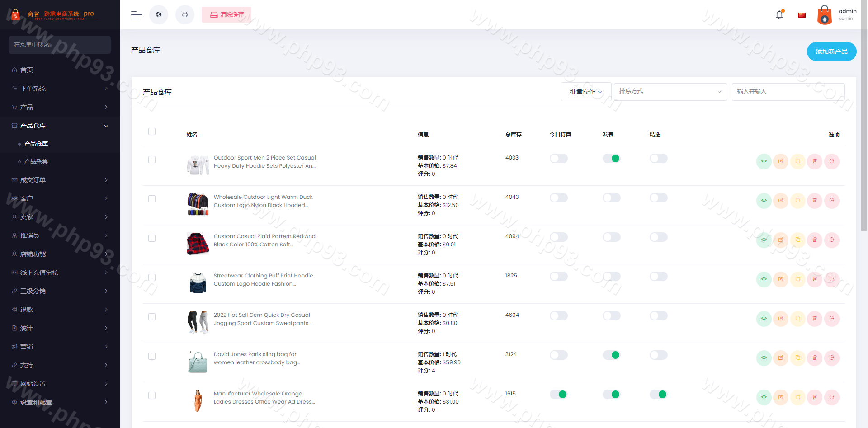Expand the 下单系统 sidebar menu

[x=60, y=89]
